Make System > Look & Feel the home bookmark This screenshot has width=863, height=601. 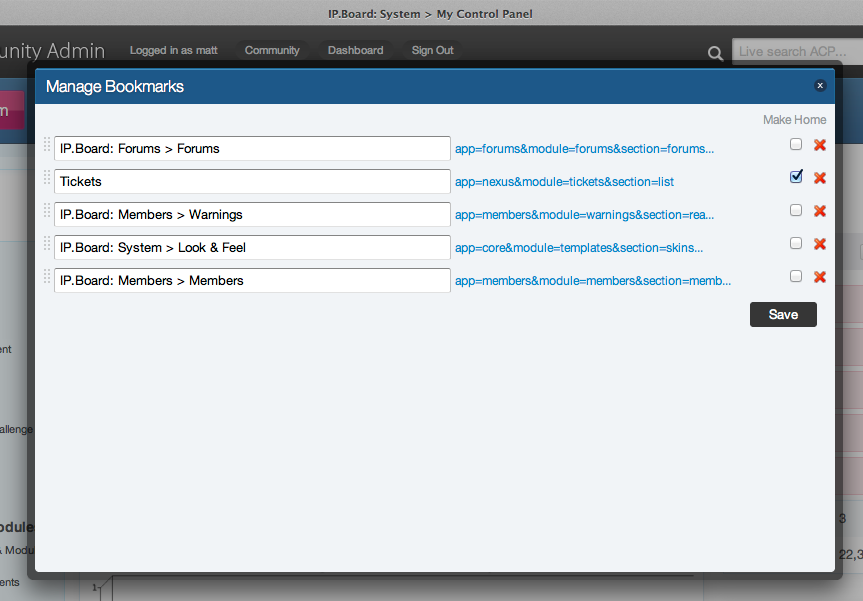pyautogui.click(x=796, y=243)
